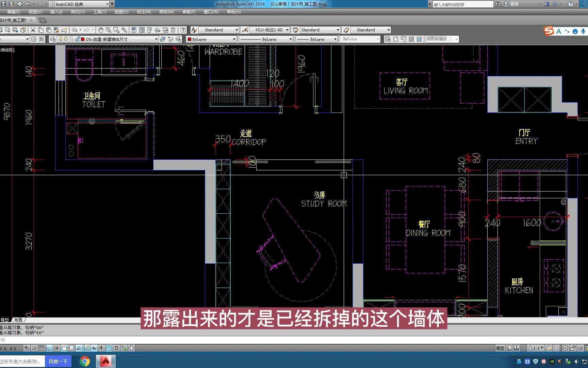
Task: Open the 视图(V) menu
Action: 35,12
